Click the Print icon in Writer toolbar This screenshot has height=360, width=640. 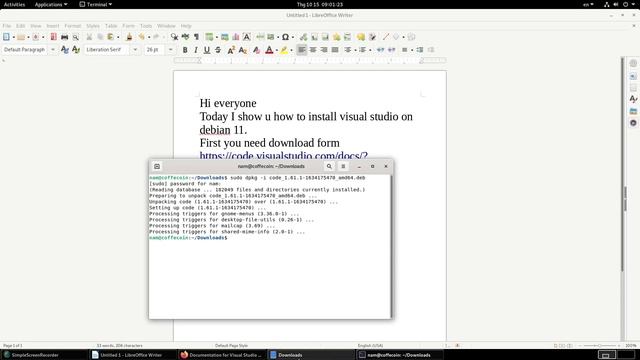pyautogui.click(x=64, y=37)
